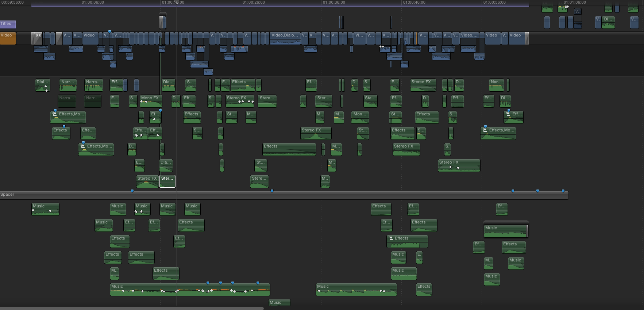Screen dimensions: 644x310
Task: Select the title clip above the Video storyline
Action: (x=162, y=21)
